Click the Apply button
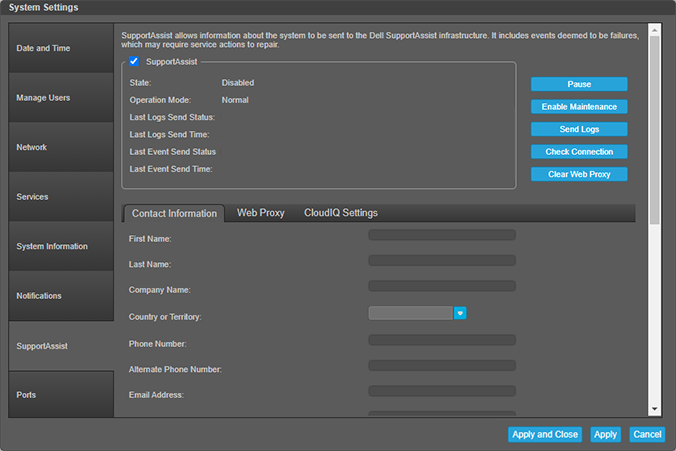 [x=605, y=434]
